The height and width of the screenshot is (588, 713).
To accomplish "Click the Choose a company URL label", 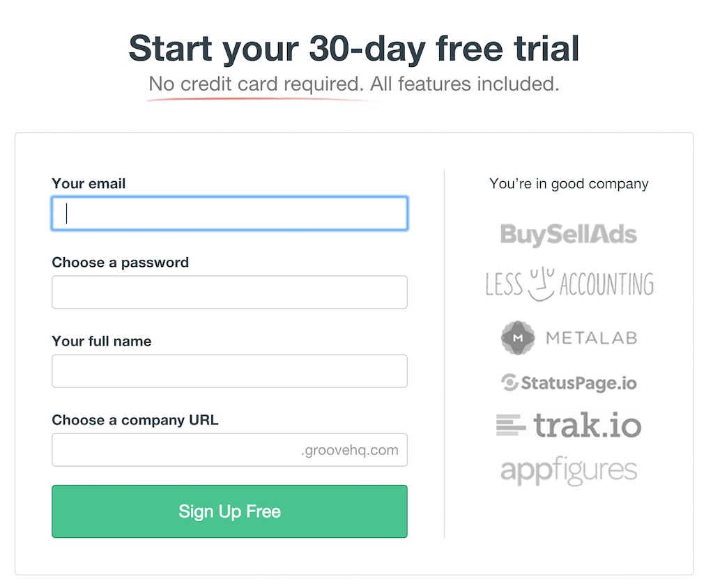I will pos(135,420).
